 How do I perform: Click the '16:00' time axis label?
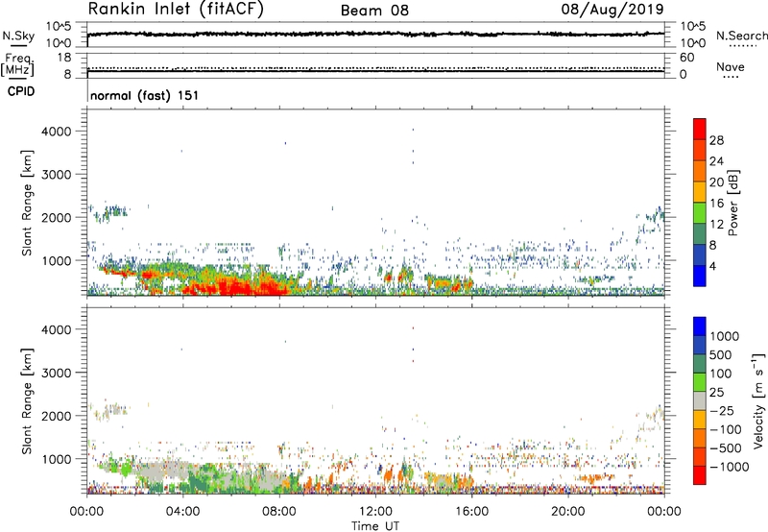click(471, 512)
